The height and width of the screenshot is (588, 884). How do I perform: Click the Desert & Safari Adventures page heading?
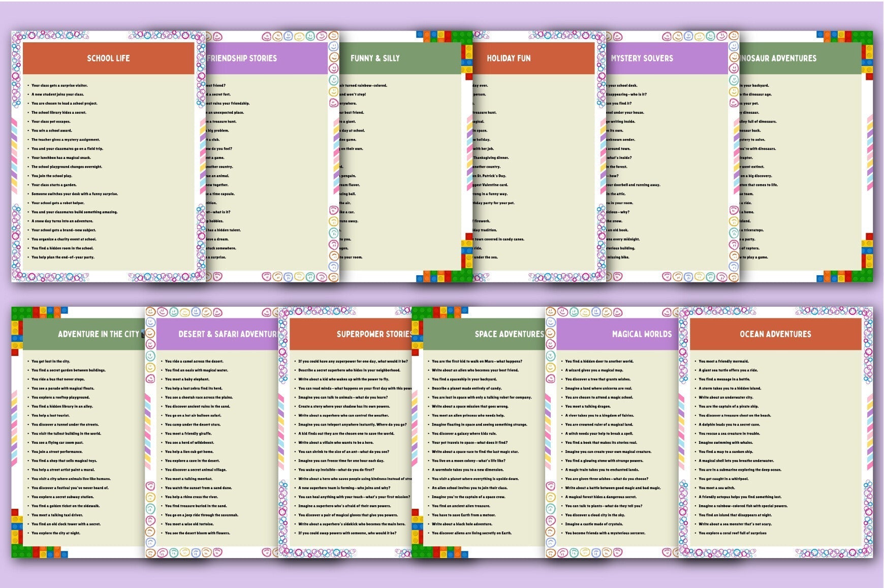[228, 334]
